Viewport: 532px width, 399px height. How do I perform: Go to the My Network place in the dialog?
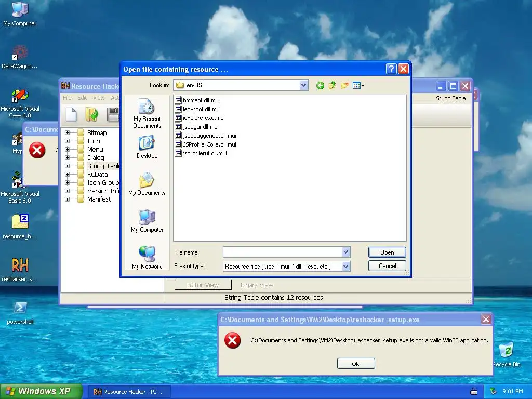click(x=147, y=258)
